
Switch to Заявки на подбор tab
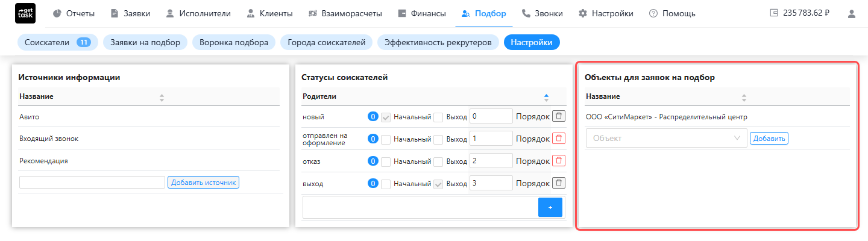[145, 42]
